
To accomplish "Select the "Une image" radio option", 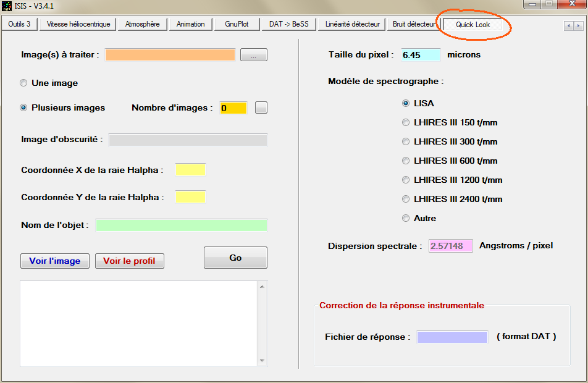I will point(24,83).
